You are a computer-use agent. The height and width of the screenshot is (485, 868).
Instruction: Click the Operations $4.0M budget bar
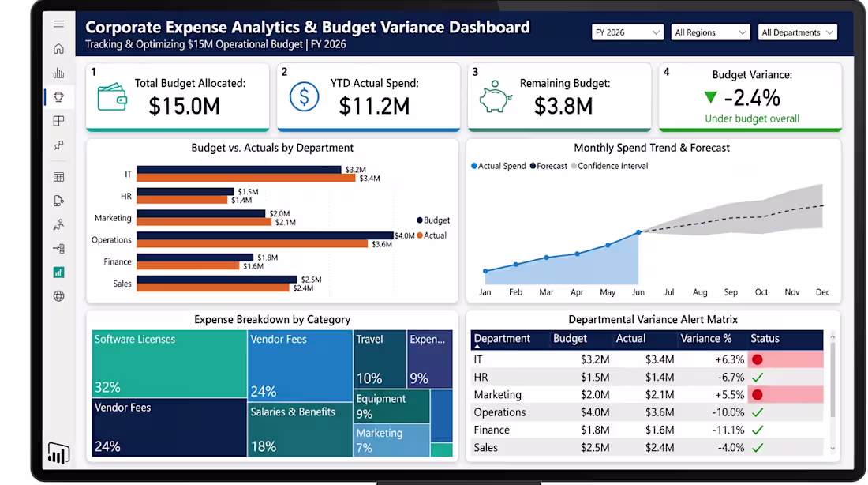(x=265, y=235)
